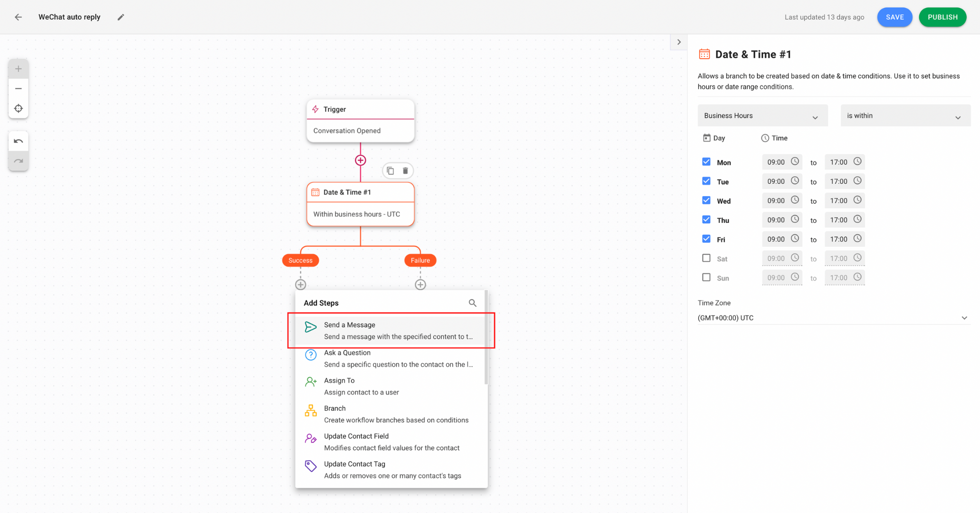Click the Update Contact Field step icon
This screenshot has width=980, height=513.
[311, 438]
